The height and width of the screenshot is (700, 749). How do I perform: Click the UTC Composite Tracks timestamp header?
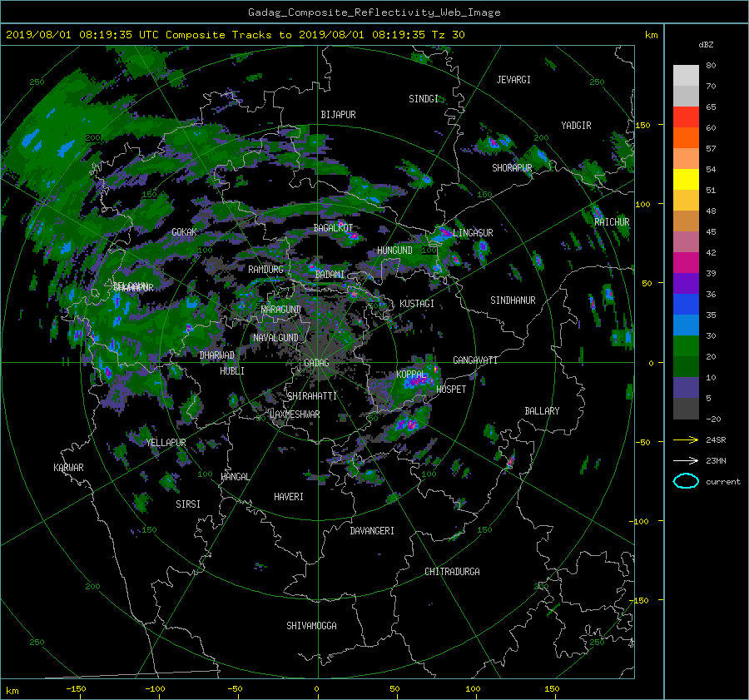235,35
